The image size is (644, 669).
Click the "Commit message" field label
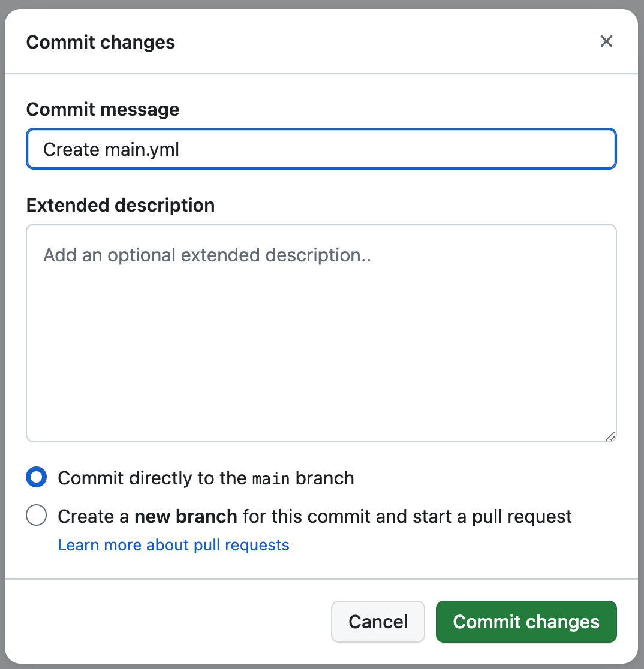tap(103, 110)
